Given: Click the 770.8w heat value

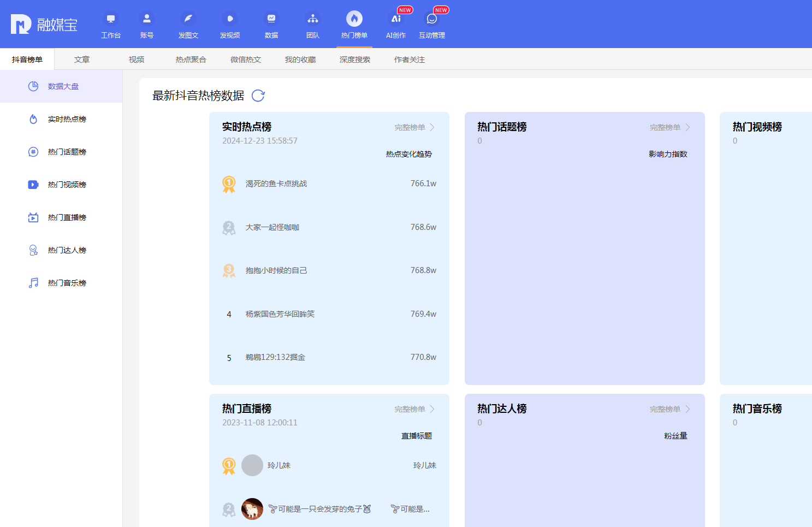Looking at the screenshot, I should tap(423, 357).
